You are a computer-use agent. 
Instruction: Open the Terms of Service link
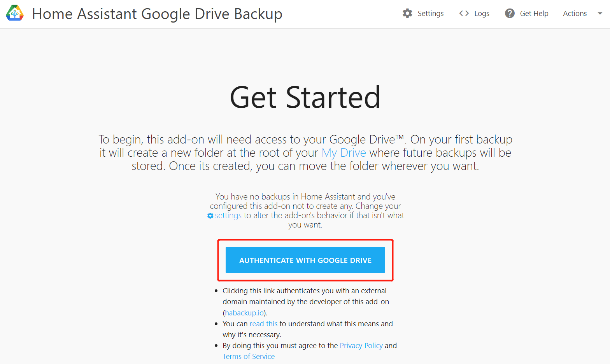pos(249,356)
